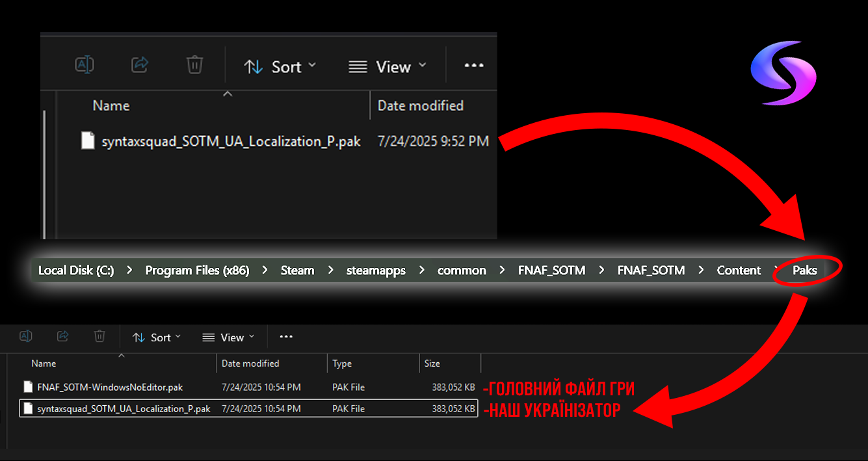Click the FNAF_SOTM segment directly before Content
The image size is (868, 461).
pos(651,270)
